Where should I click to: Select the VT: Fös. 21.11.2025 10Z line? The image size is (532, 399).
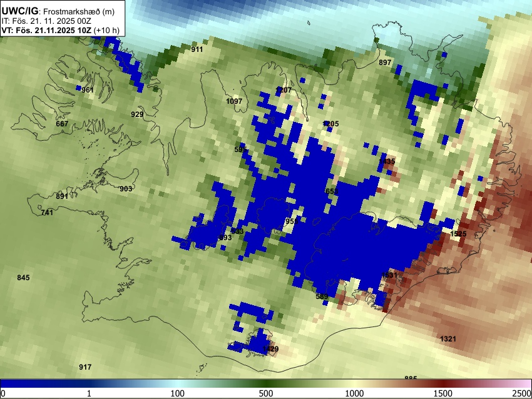(x=60, y=30)
